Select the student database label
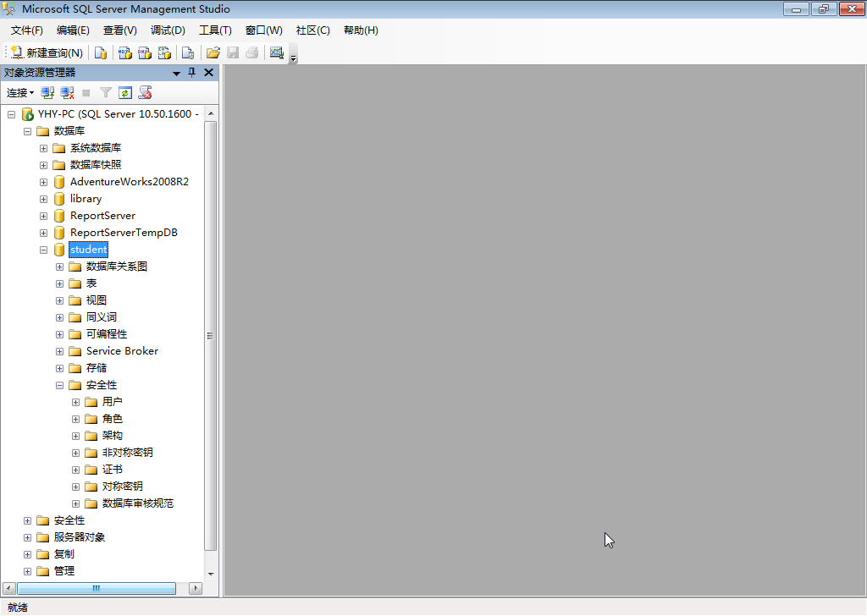Image resolution: width=867 pixels, height=616 pixels. coord(88,250)
